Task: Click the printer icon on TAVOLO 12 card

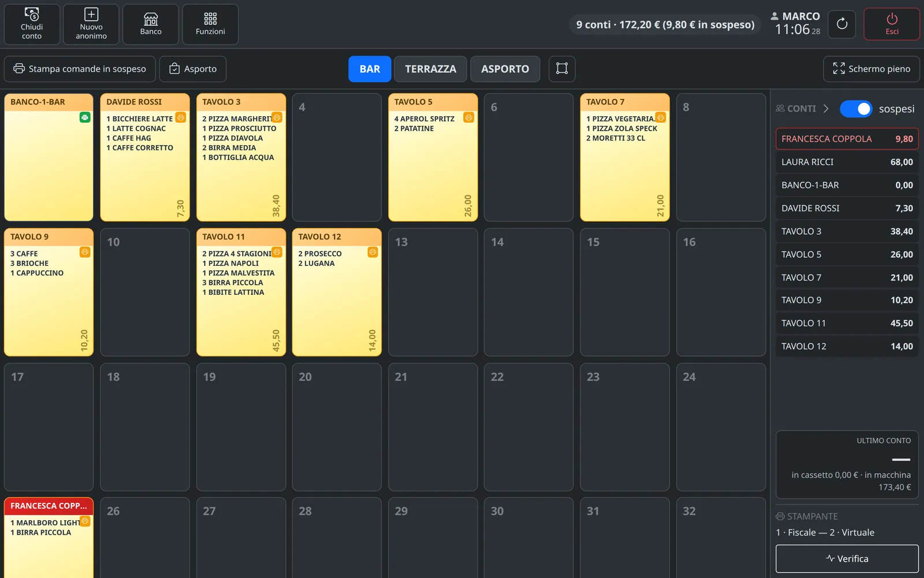Action: [373, 252]
